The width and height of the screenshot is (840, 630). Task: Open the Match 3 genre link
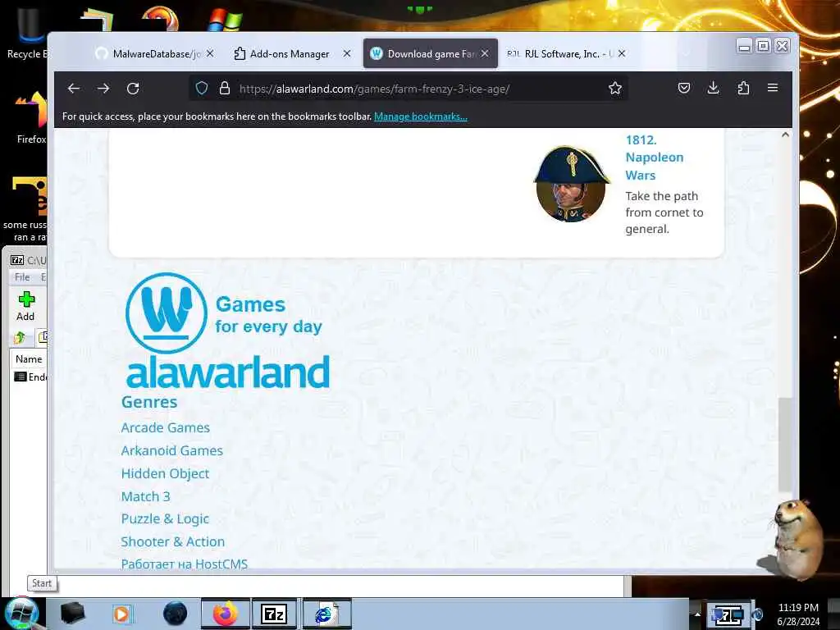[x=146, y=496]
